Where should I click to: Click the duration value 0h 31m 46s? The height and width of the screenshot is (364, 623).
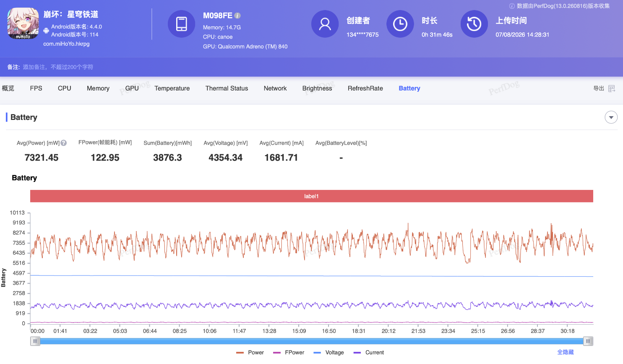[x=437, y=35]
